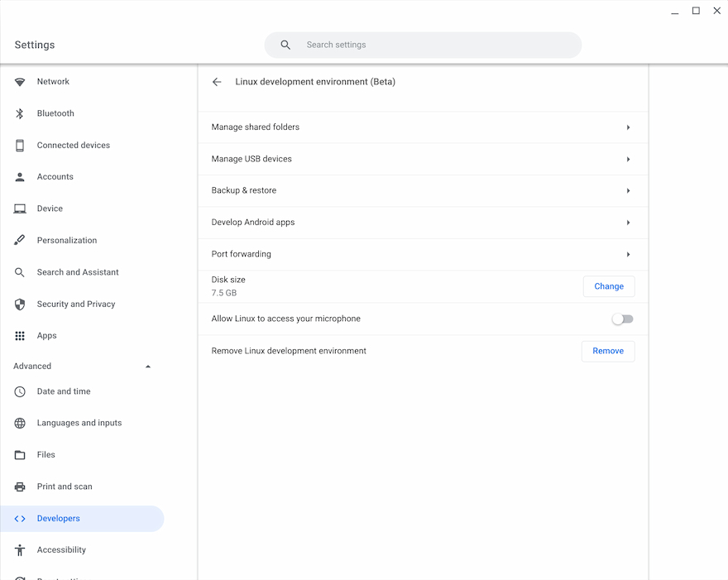Viewport: 728px width, 580px height.
Task: Open Develop Android apps chevron
Action: pyautogui.click(x=628, y=223)
